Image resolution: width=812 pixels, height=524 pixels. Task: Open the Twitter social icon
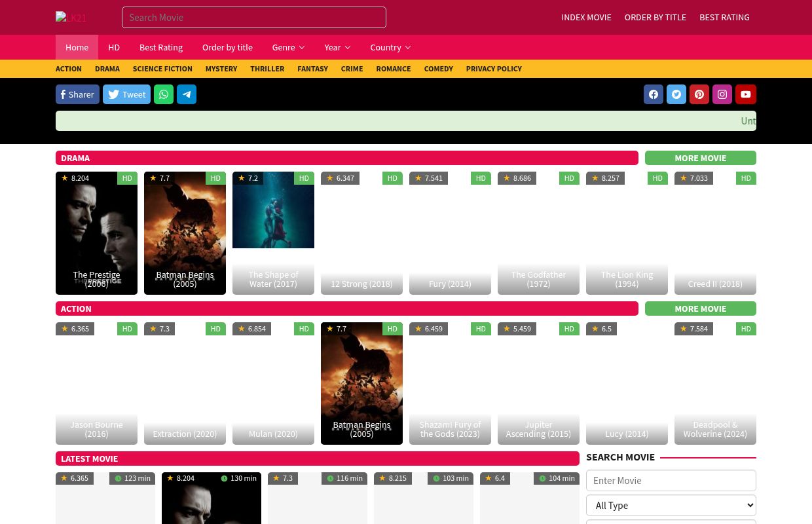click(x=676, y=94)
